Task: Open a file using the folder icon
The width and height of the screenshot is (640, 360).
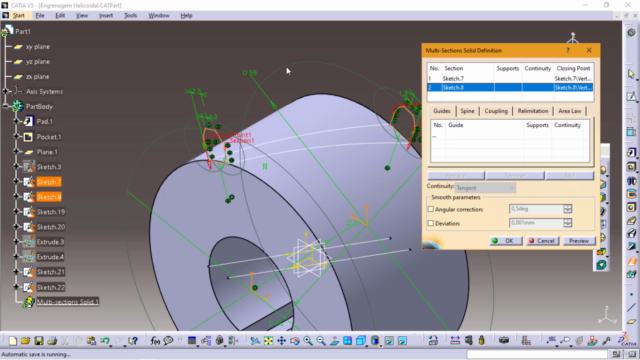Action: tap(25, 341)
